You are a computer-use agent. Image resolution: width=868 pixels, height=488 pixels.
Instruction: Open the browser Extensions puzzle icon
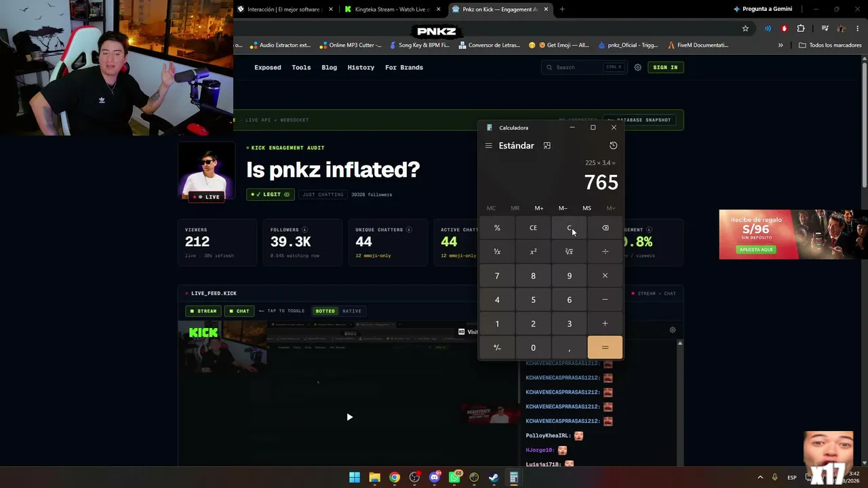(801, 28)
